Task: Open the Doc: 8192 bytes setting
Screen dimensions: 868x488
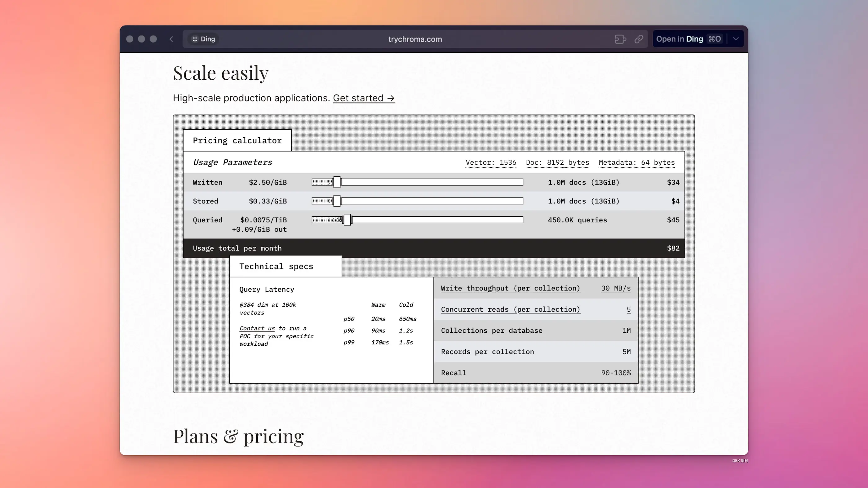Action: [557, 162]
